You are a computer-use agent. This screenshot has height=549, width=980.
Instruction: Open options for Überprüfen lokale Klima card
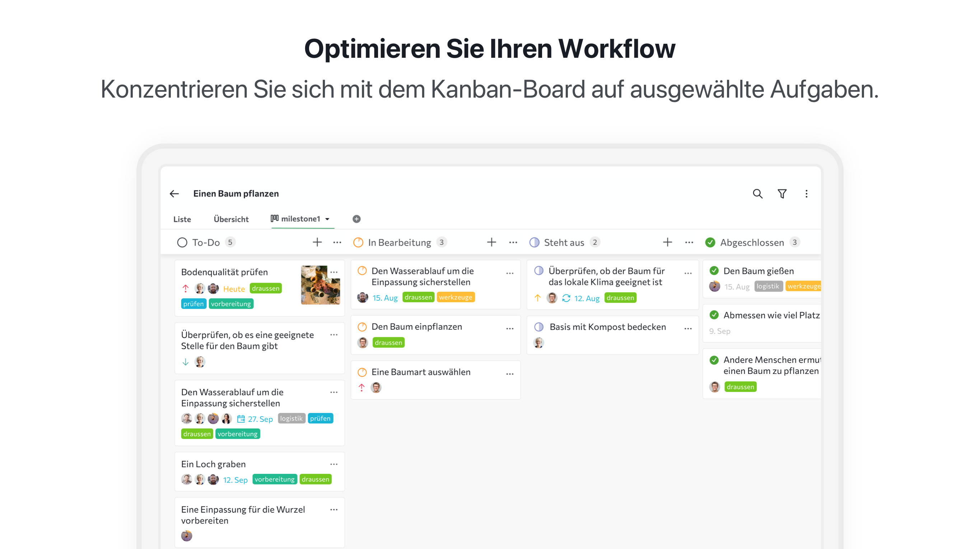(688, 273)
